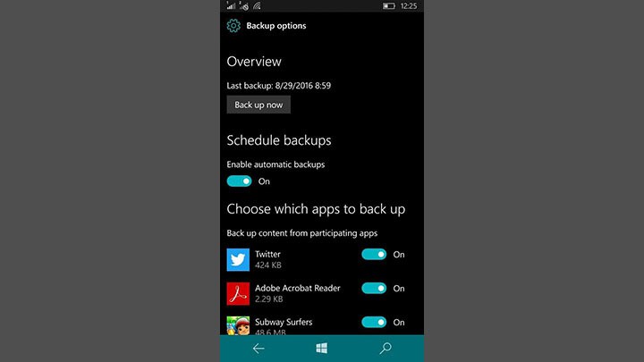
Task: Tap the Adobe Acrobat Reader icon
Action: [238, 294]
